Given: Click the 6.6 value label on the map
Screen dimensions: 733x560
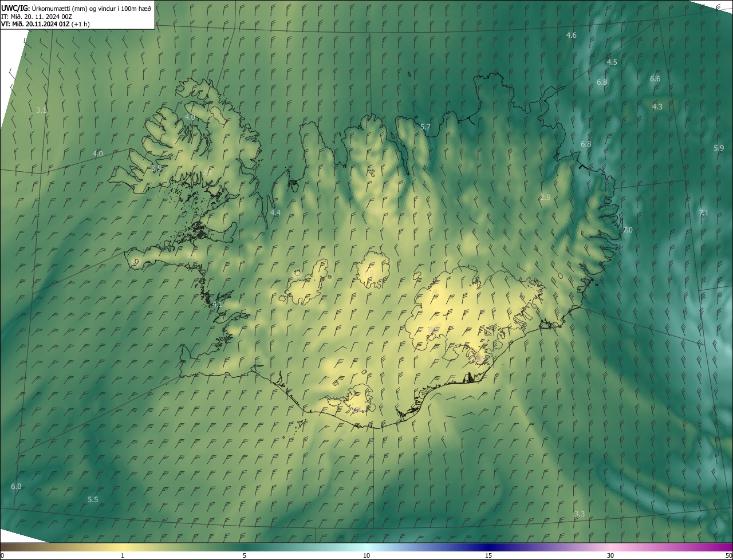Looking at the screenshot, I should pos(655,79).
